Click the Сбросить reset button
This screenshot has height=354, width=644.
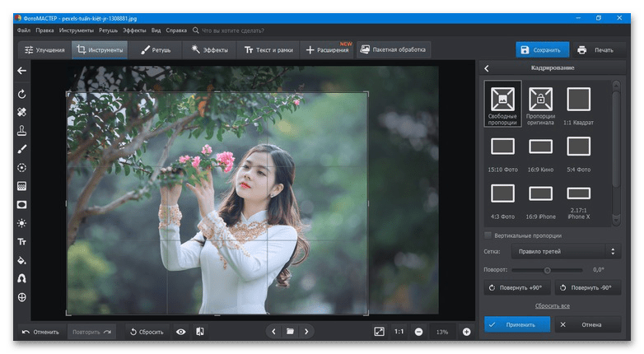tap(147, 332)
